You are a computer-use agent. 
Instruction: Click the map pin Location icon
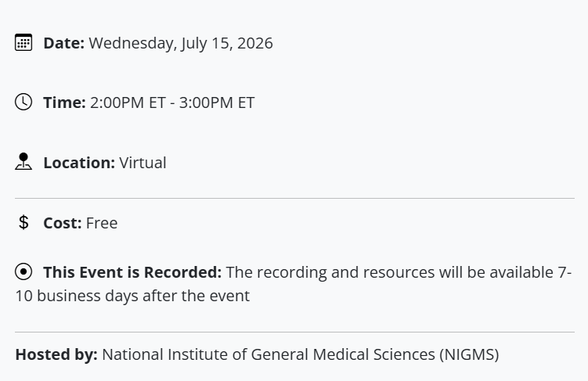point(23,161)
